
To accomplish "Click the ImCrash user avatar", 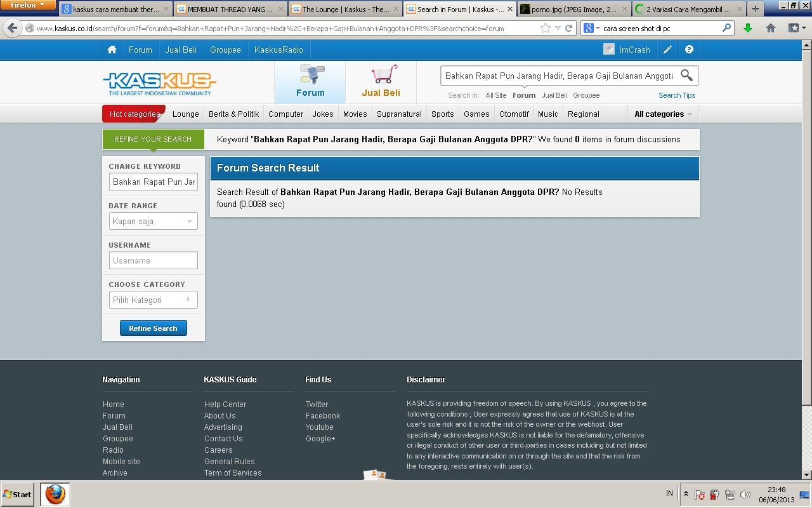I will pyautogui.click(x=609, y=50).
